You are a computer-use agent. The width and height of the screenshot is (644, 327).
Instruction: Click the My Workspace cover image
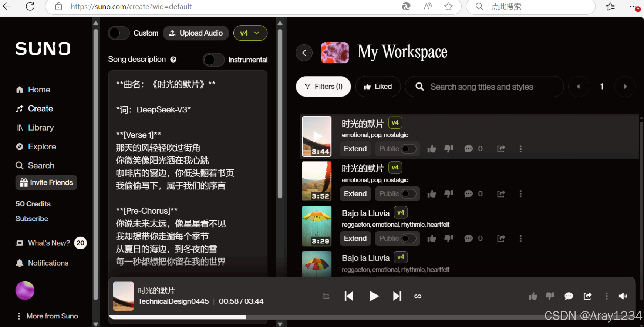click(x=335, y=53)
